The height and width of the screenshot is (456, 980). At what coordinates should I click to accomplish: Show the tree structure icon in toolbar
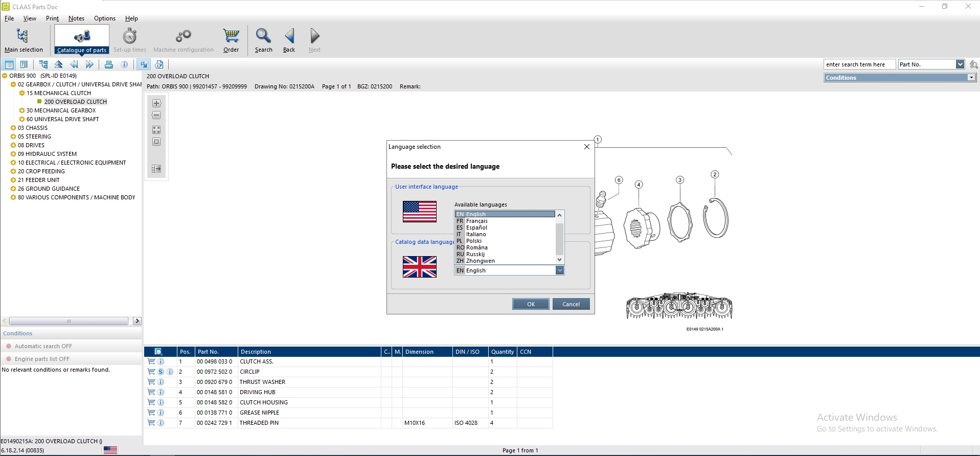pyautogui.click(x=43, y=64)
